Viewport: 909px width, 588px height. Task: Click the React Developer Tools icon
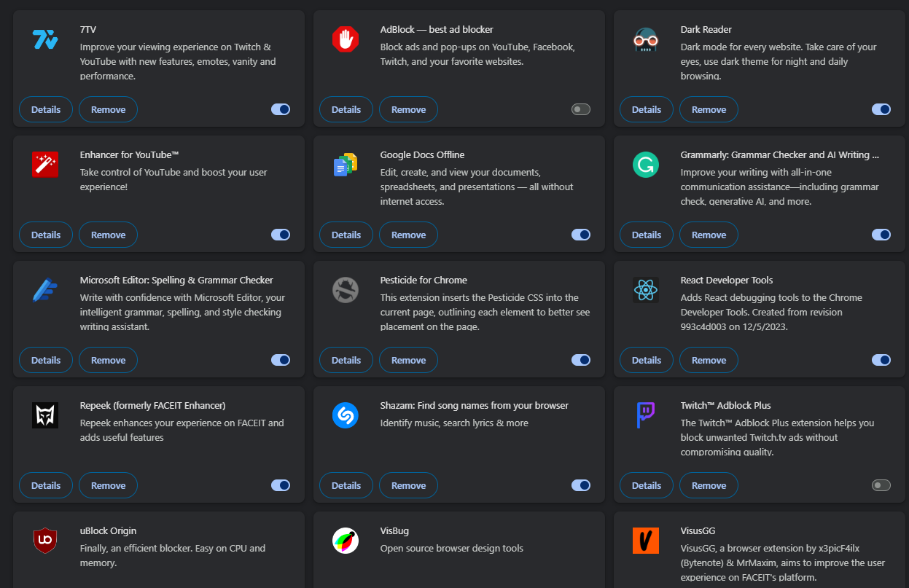click(646, 290)
